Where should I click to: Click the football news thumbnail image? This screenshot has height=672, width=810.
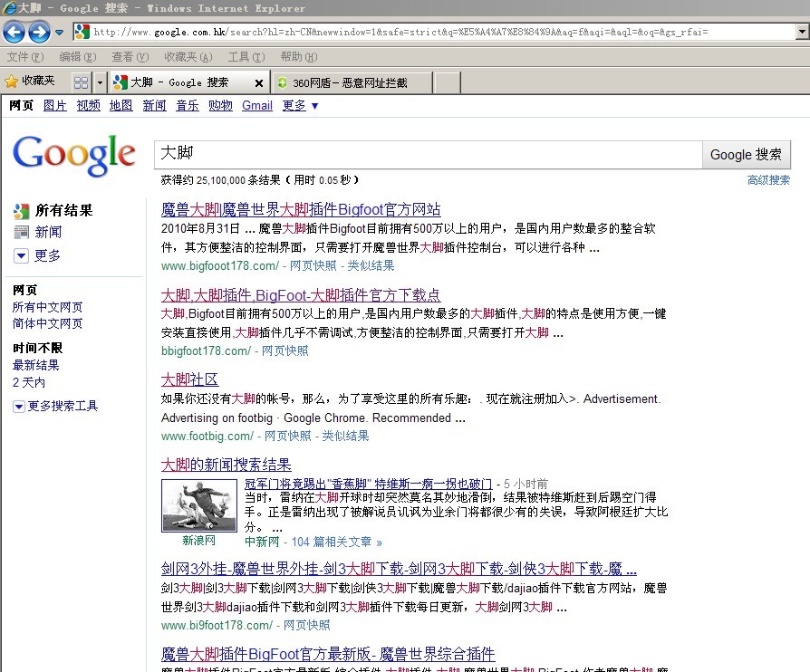point(199,505)
